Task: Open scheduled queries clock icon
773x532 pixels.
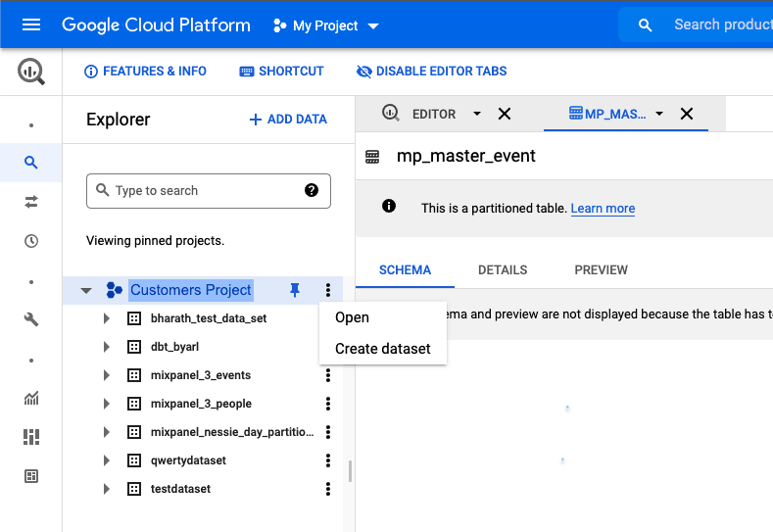Action: 31,241
